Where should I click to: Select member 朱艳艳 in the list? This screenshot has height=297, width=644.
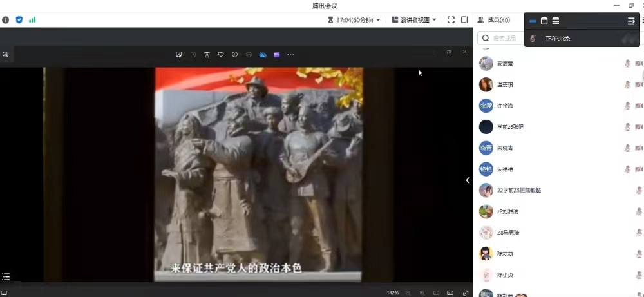tap(505, 169)
